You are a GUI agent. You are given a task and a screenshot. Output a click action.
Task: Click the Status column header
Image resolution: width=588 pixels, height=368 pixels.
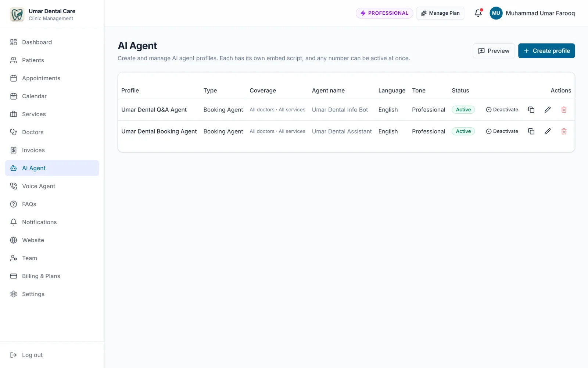[460, 91]
